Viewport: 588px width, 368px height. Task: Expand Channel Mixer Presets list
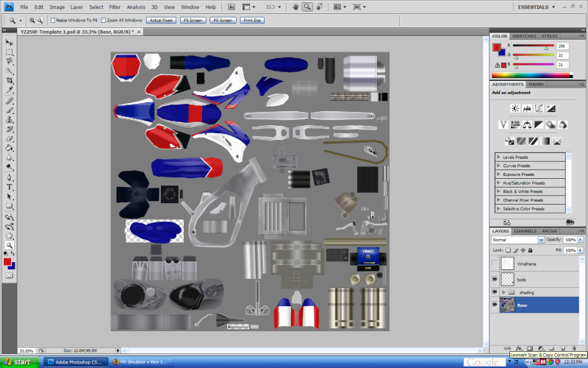tap(498, 200)
